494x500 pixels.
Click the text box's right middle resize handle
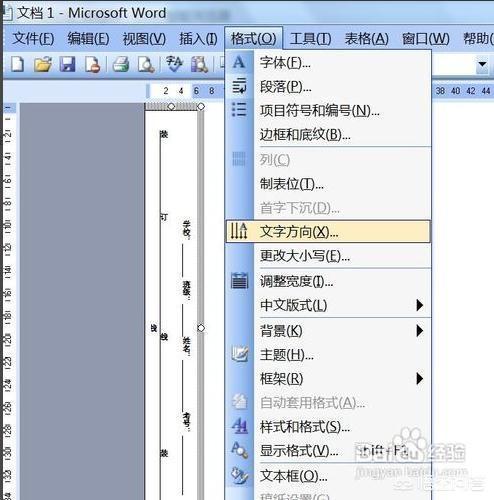[201, 328]
